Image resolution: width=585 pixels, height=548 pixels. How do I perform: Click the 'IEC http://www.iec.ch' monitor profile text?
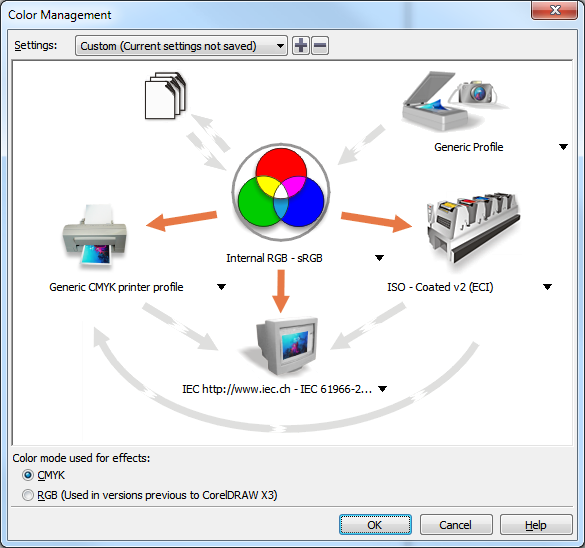coord(277,389)
